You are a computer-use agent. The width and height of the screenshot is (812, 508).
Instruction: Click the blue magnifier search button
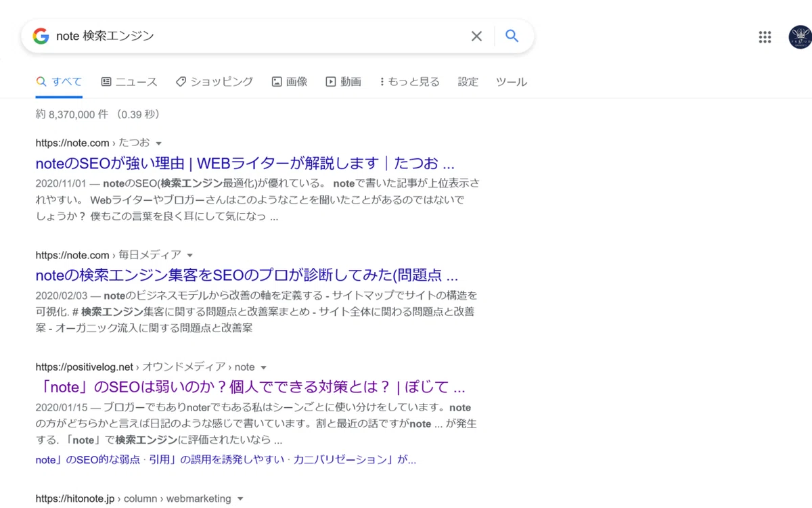coord(512,36)
